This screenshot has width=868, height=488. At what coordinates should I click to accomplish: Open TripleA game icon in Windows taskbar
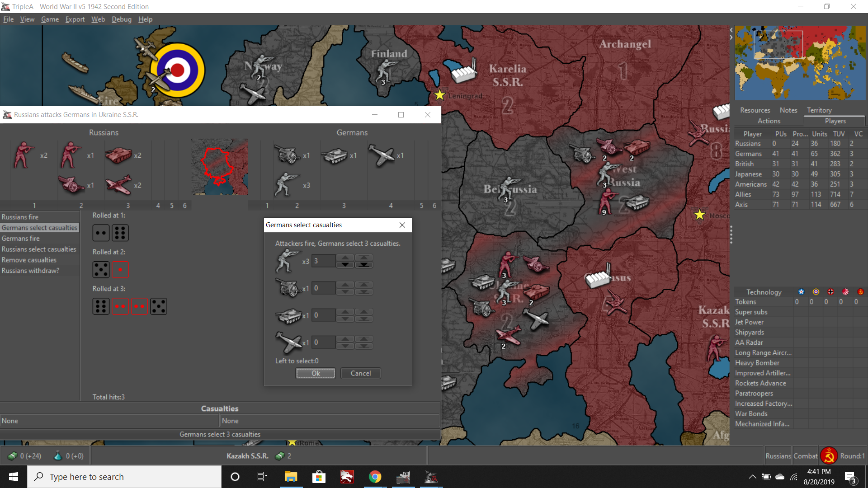(431, 477)
